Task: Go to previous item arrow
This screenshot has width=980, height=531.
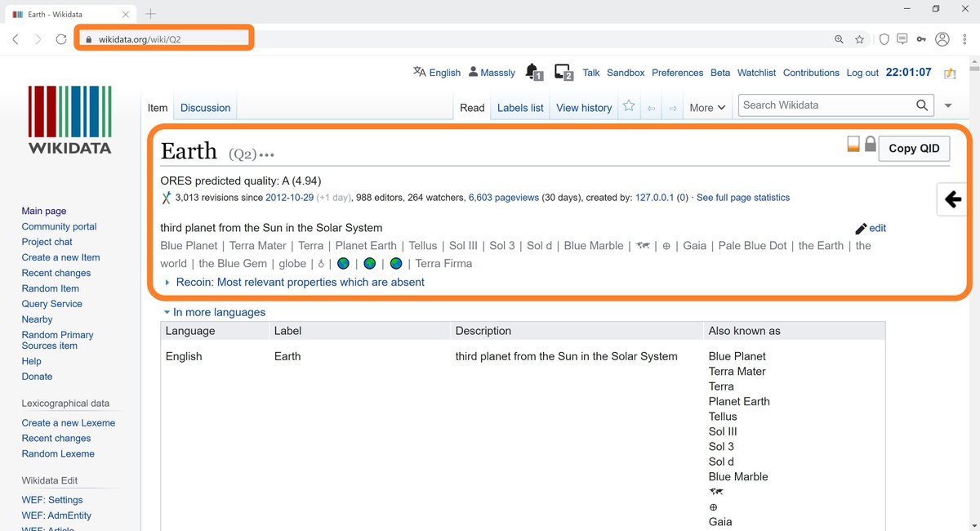Action: 651,108
